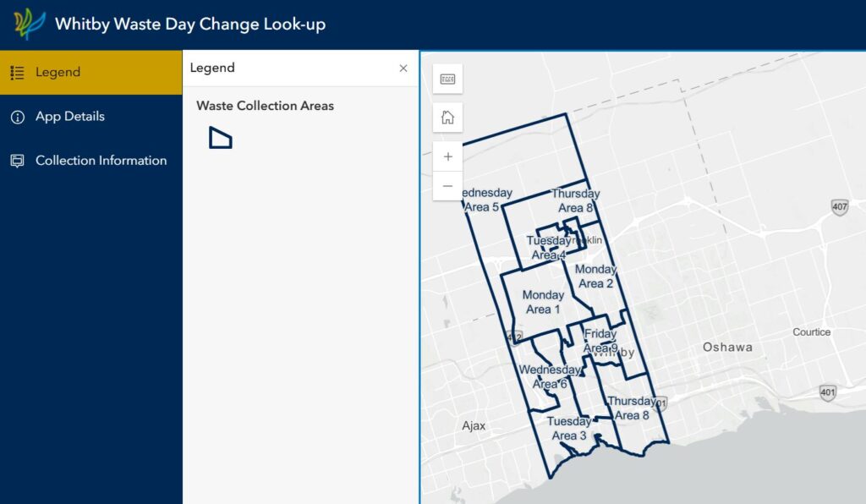Reset map to home extent

447,117
